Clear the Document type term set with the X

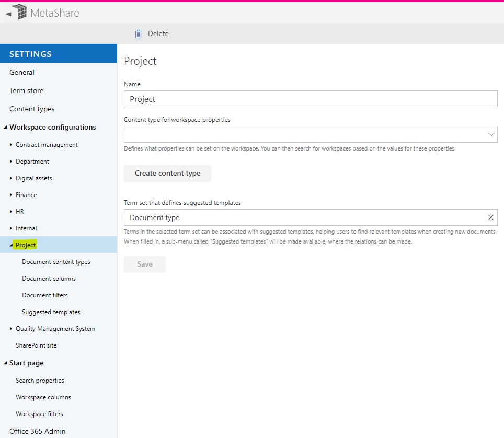coord(490,217)
